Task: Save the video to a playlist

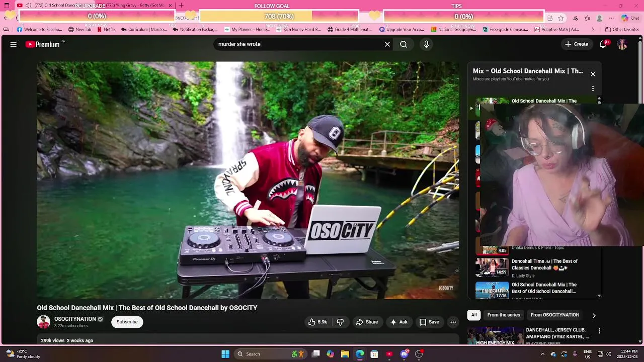Action: tap(429, 322)
